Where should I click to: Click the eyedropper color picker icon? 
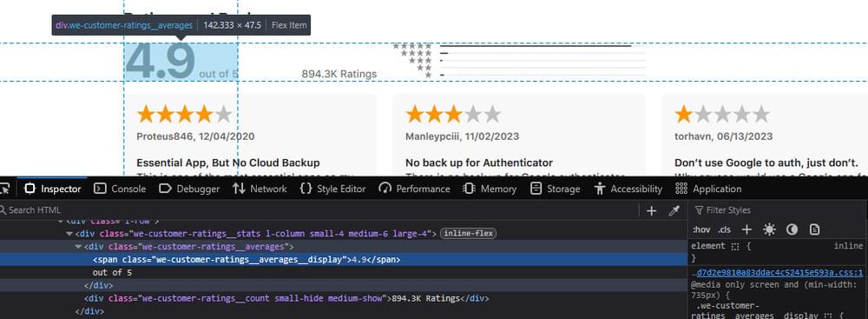point(674,211)
